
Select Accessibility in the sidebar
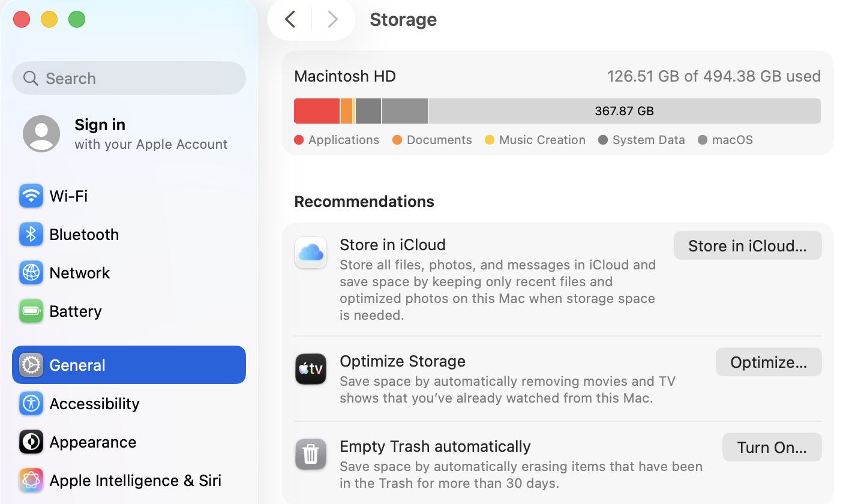[129, 403]
